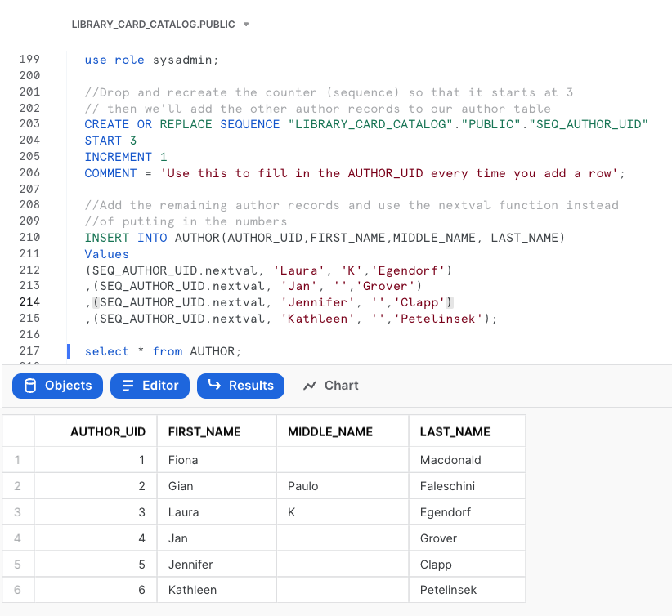This screenshot has width=672, height=616.
Task: Click the 'Egendorf' values line in editor
Action: coord(268,270)
